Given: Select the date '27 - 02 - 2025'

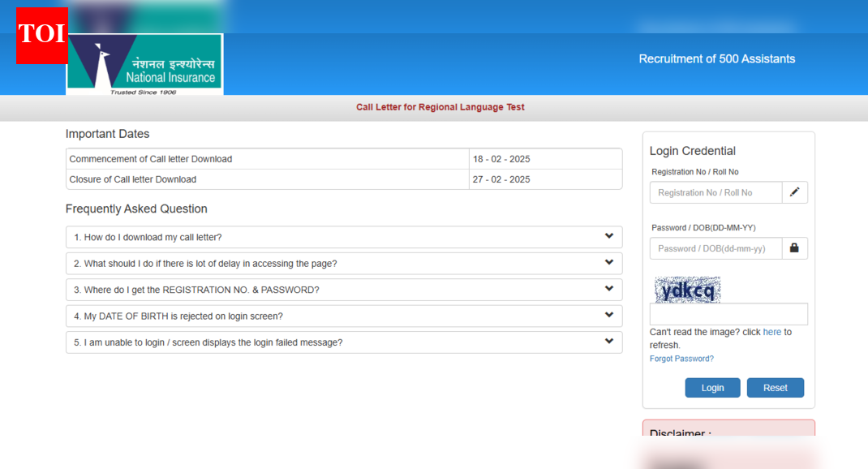Looking at the screenshot, I should pyautogui.click(x=501, y=179).
